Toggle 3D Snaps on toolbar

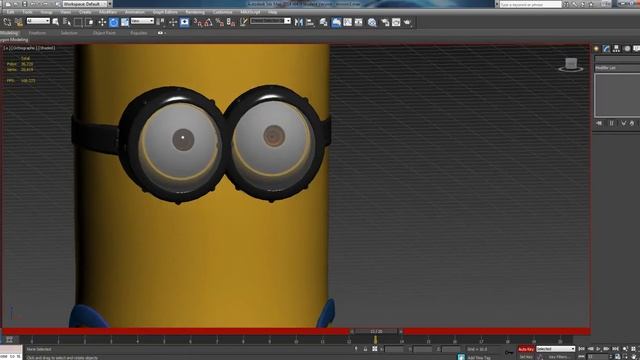197,22
